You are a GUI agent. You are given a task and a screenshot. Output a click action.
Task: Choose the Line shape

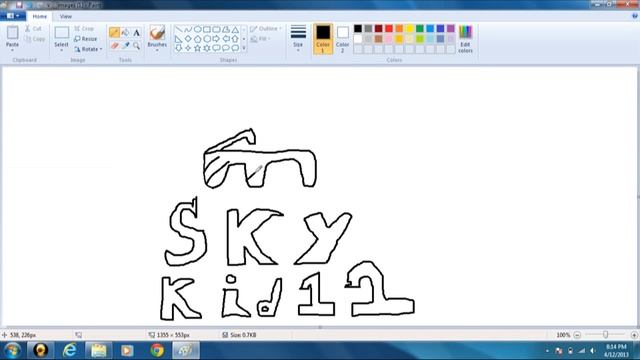[x=178, y=29]
